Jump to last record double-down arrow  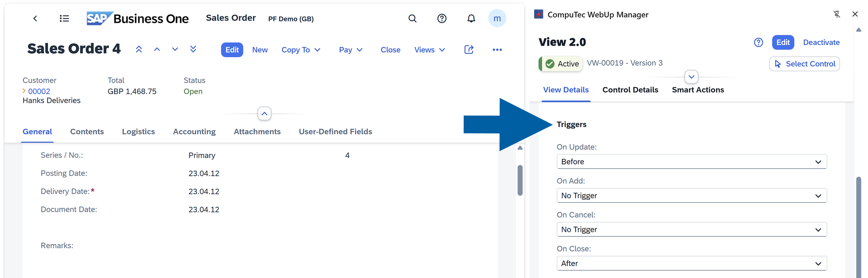[x=193, y=49]
